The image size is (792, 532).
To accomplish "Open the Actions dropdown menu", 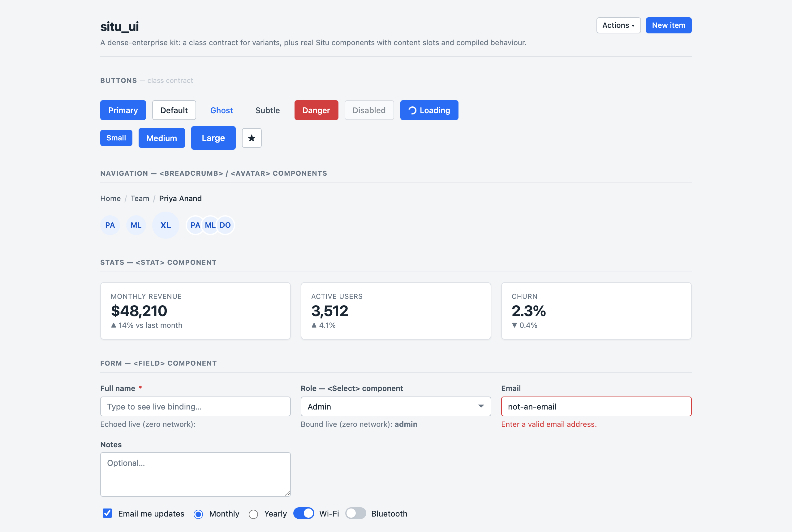I will [618, 25].
